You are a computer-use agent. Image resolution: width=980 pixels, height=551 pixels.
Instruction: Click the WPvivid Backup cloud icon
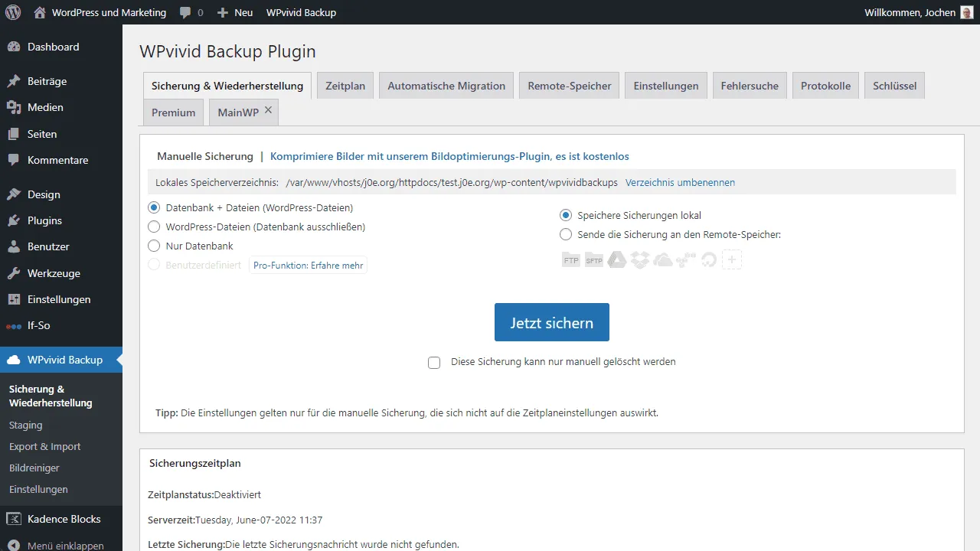pos(14,360)
